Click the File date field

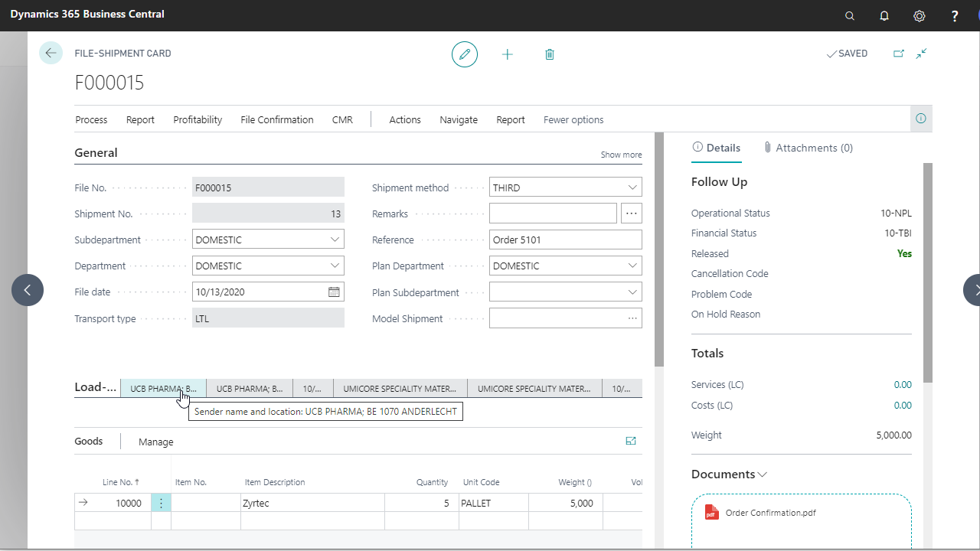pyautogui.click(x=268, y=292)
